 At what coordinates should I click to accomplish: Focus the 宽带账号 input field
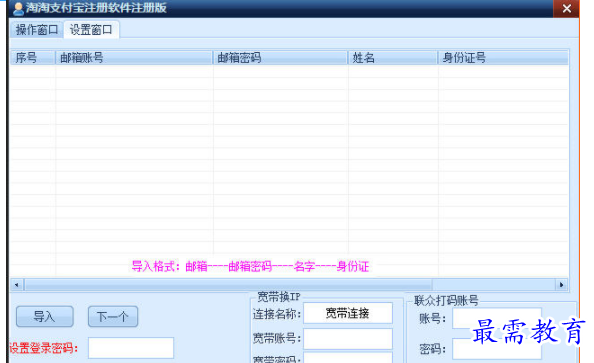click(348, 339)
